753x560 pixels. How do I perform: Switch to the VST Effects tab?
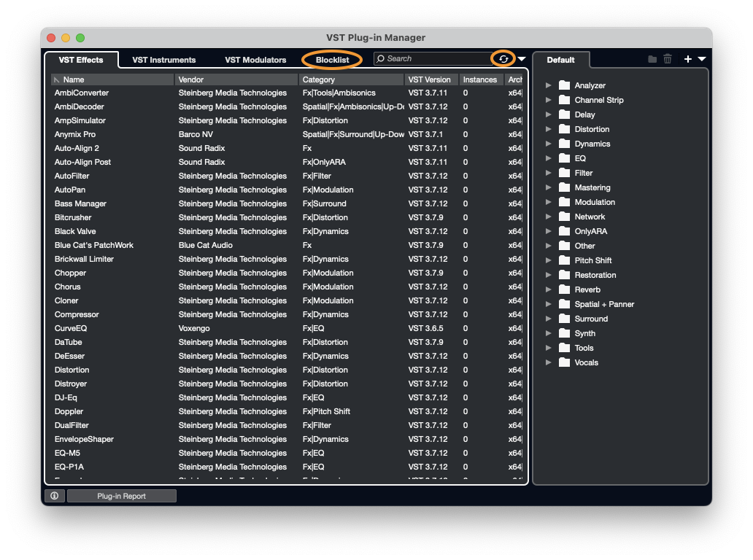(x=81, y=60)
